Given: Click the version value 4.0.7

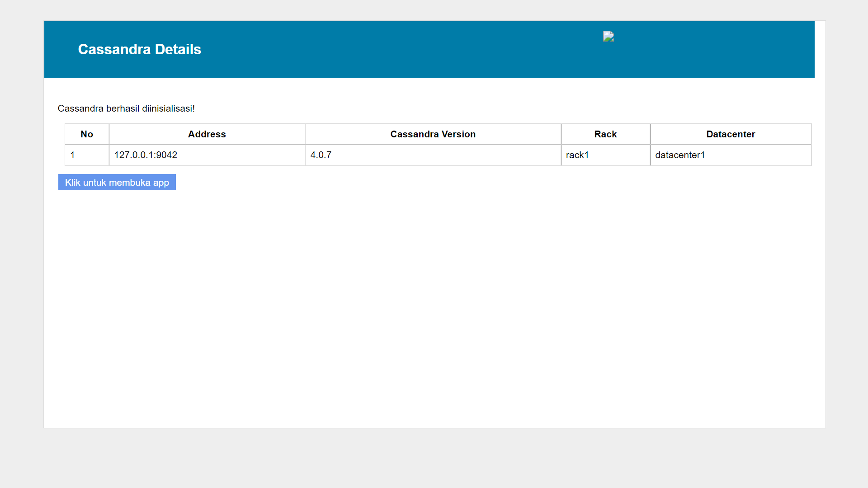Looking at the screenshot, I should [321, 155].
